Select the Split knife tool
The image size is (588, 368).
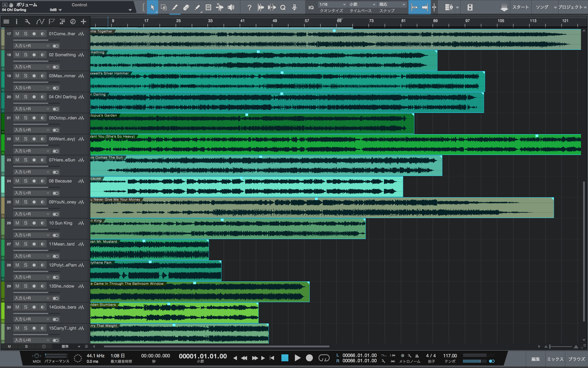pos(175,7)
